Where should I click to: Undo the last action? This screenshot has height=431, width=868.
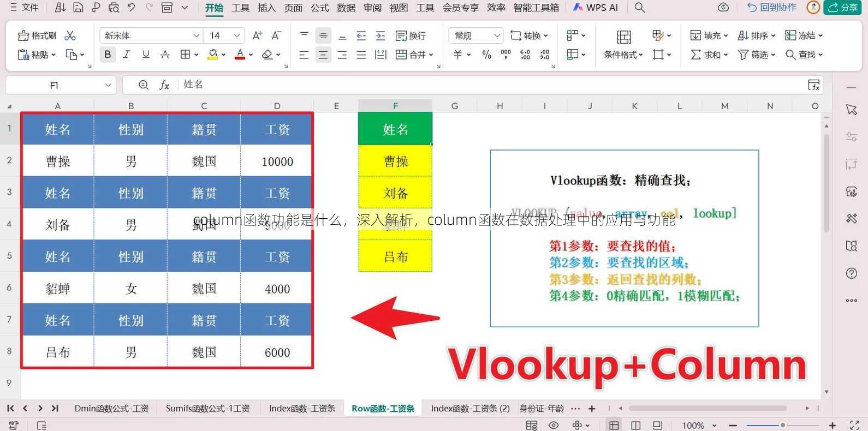tap(132, 8)
